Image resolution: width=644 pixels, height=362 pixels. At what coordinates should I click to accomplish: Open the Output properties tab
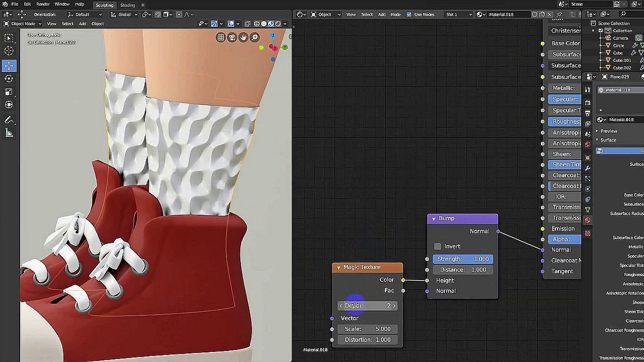[588, 114]
